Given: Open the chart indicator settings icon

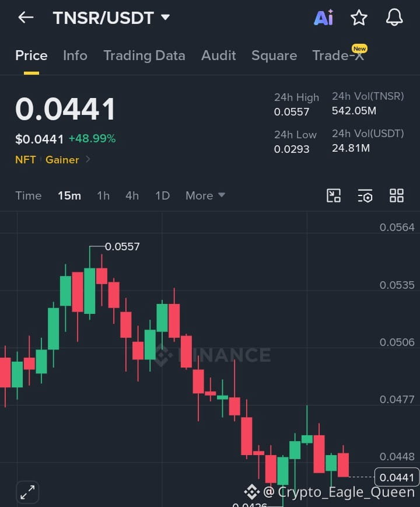Looking at the screenshot, I should coord(365,195).
